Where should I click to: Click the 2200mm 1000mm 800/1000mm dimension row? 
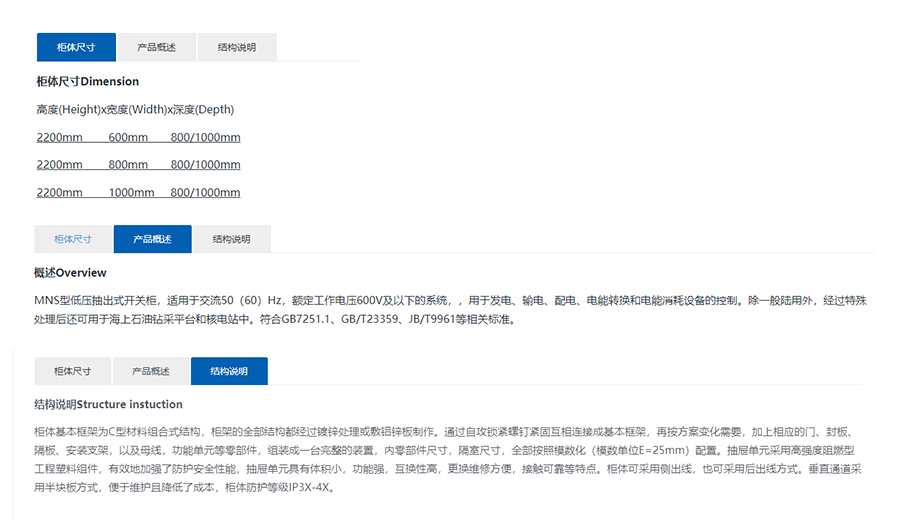pyautogui.click(x=138, y=193)
